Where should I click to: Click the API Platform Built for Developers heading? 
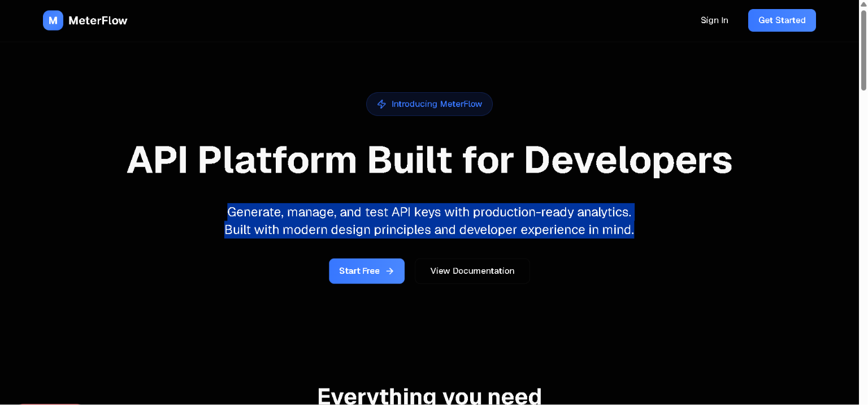tap(429, 160)
